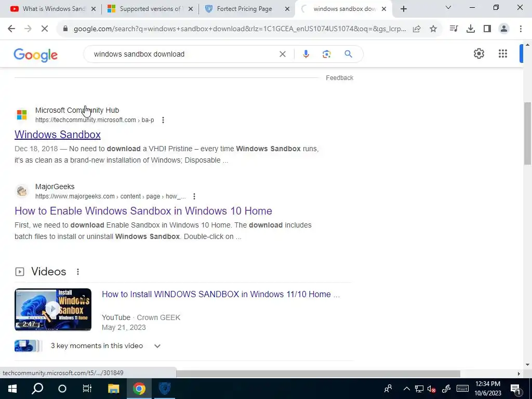532x399 pixels.
Task: Click the blue magnifier search button
Action: tap(348, 54)
